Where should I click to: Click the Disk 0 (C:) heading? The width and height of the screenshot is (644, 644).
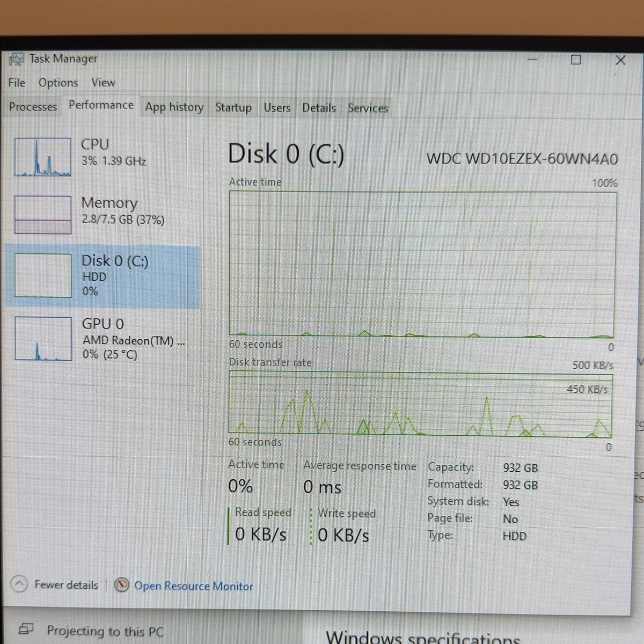click(286, 154)
